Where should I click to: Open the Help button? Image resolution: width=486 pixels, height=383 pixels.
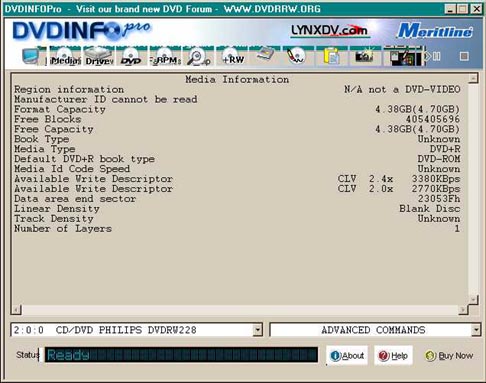(x=393, y=356)
